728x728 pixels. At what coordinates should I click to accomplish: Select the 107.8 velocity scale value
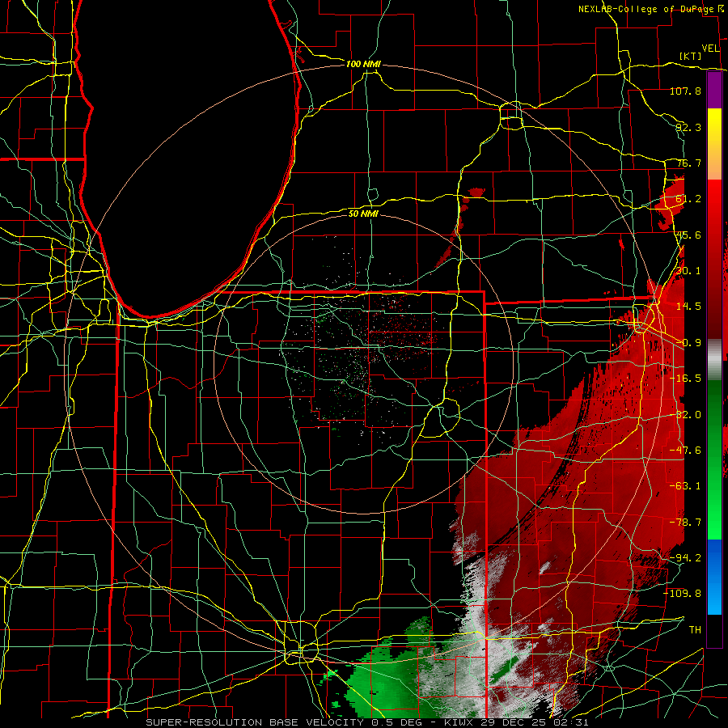[685, 91]
